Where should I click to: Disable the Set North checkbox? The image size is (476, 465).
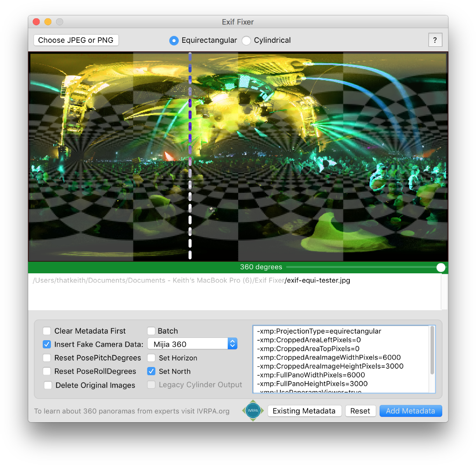click(x=152, y=371)
